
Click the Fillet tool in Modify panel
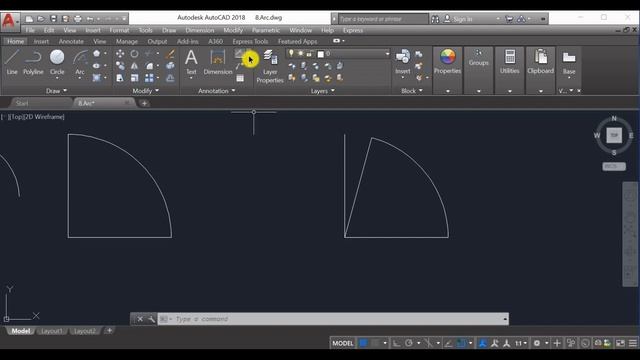point(149,66)
